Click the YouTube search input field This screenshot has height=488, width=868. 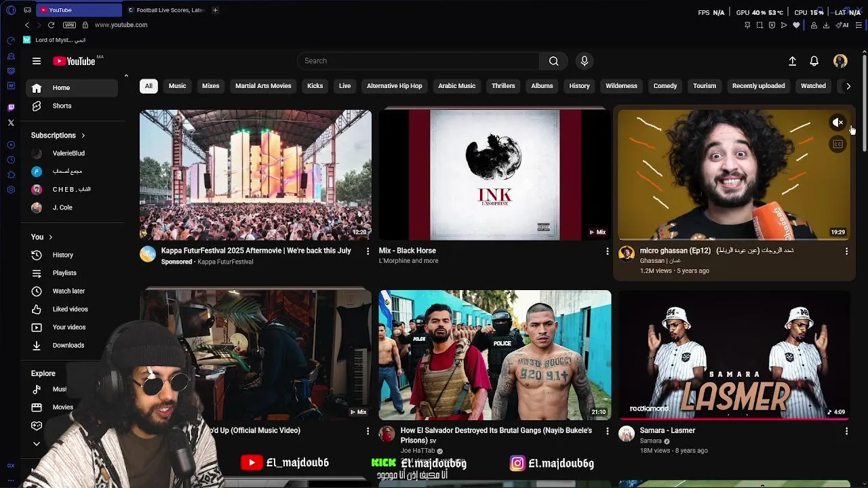pyautogui.click(x=418, y=61)
